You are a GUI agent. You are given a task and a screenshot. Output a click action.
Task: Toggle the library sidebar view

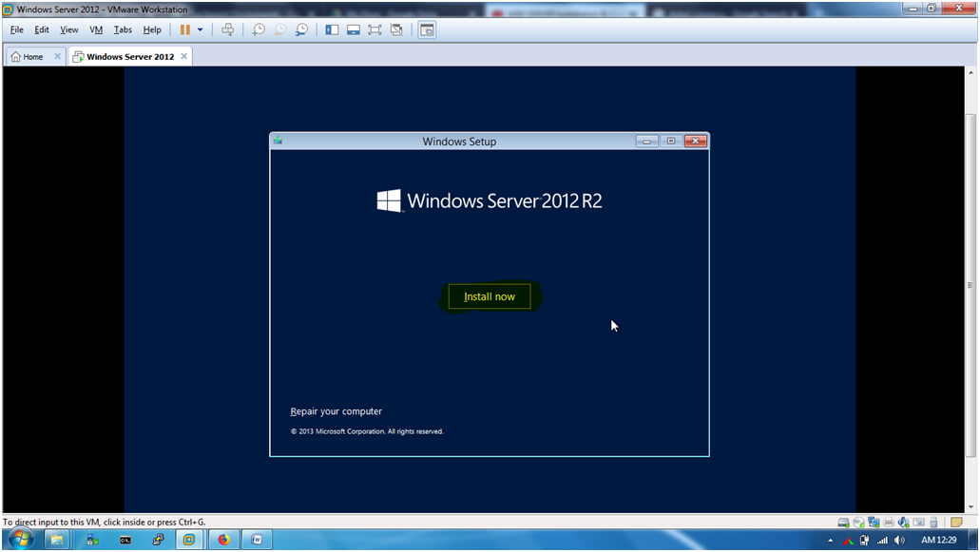click(x=332, y=30)
